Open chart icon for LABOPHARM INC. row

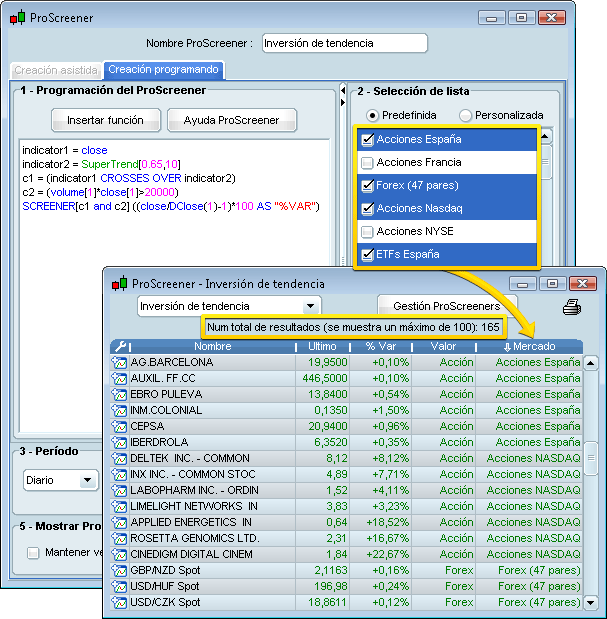pos(119,490)
